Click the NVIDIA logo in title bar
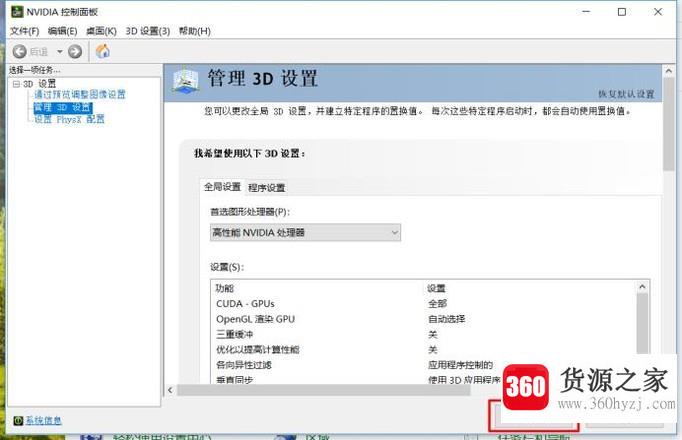This screenshot has height=440, width=682. pyautogui.click(x=17, y=12)
